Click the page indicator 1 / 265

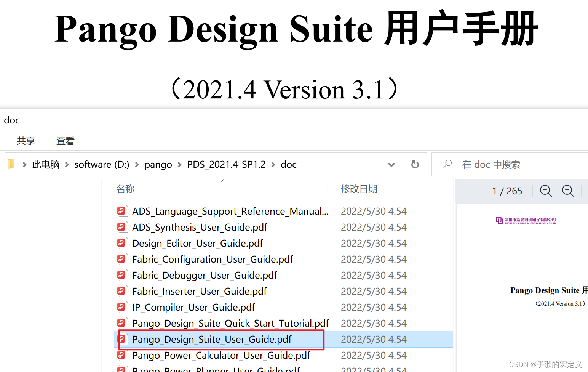(507, 191)
